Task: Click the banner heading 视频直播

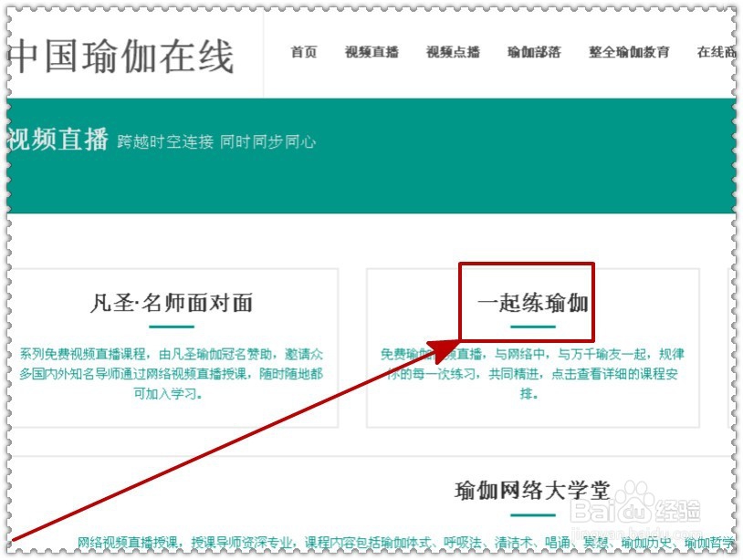Action: click(x=58, y=140)
